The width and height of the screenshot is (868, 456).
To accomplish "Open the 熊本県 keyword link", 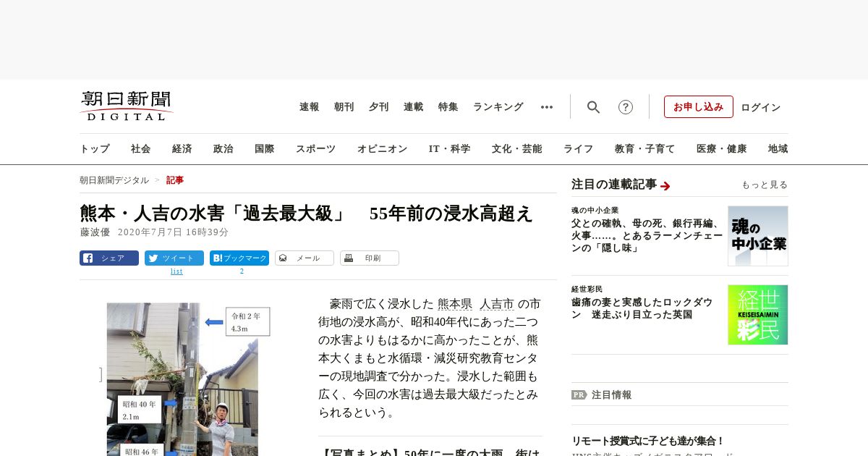I will 455,304.
